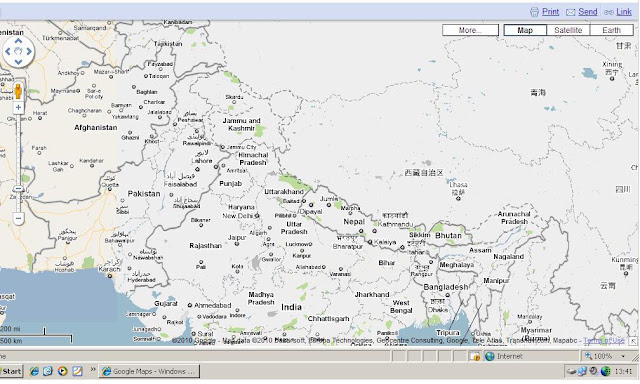Select the orange Street View pegman
This screenshot has width=640, height=384.
pos(18,91)
